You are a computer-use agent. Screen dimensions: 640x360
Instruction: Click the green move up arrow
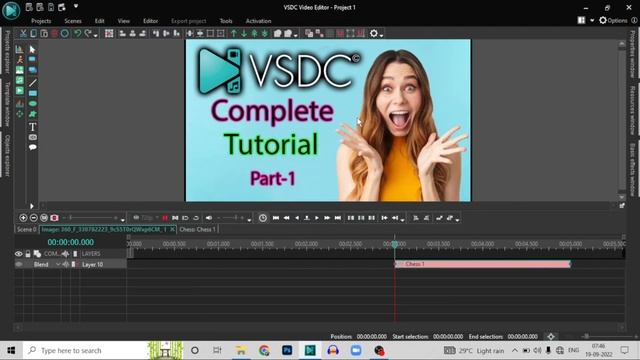(234, 33)
